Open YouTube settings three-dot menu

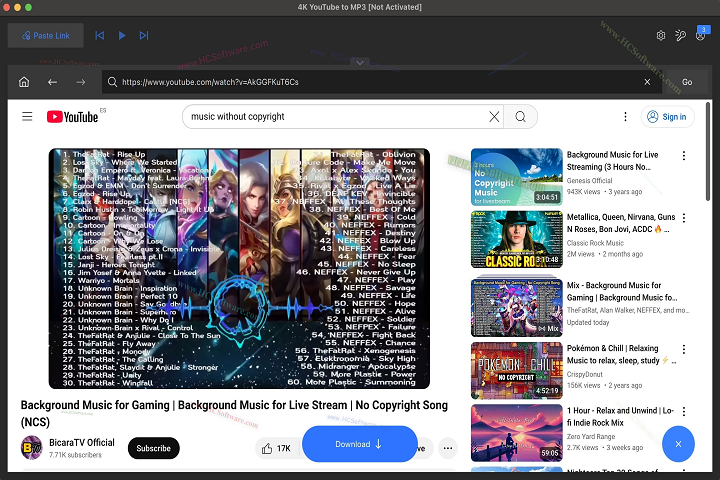click(625, 117)
